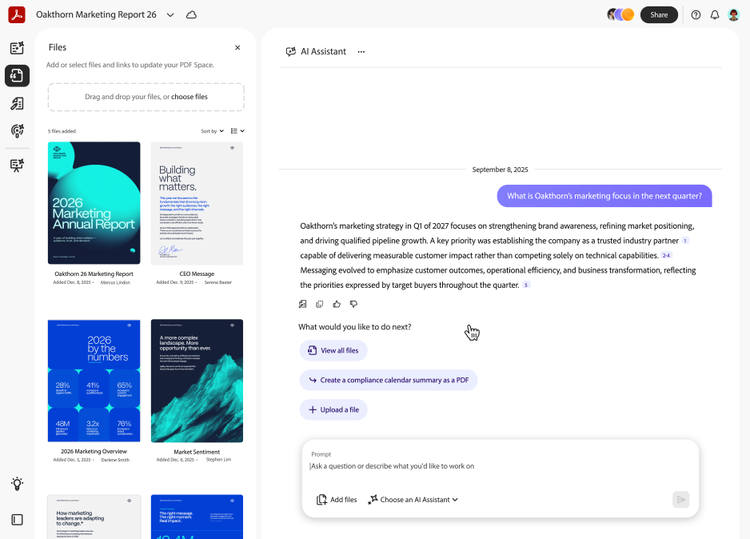750x539 pixels.
Task: Click Create a compliance calendar summary as a PDF
Action: pos(388,380)
